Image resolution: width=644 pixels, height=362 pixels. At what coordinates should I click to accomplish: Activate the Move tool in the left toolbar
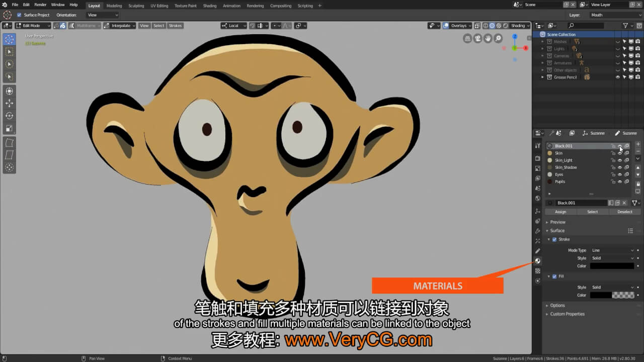(x=9, y=103)
